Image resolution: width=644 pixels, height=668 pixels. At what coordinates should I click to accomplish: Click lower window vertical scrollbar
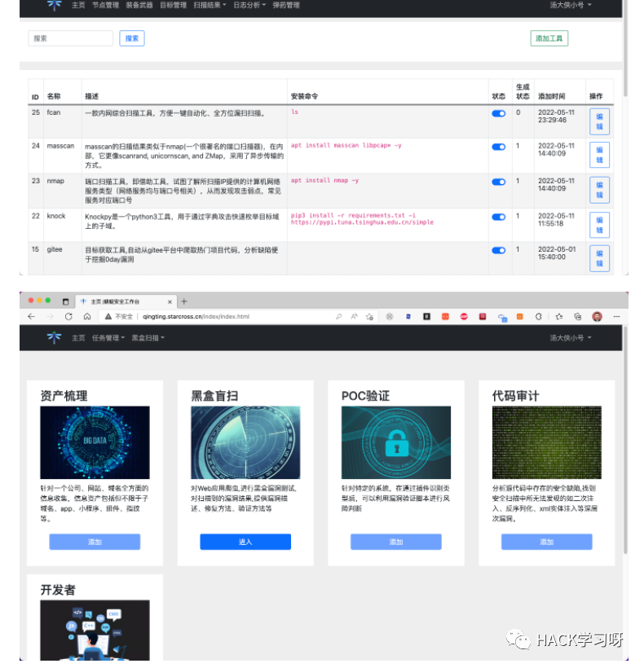[626, 440]
